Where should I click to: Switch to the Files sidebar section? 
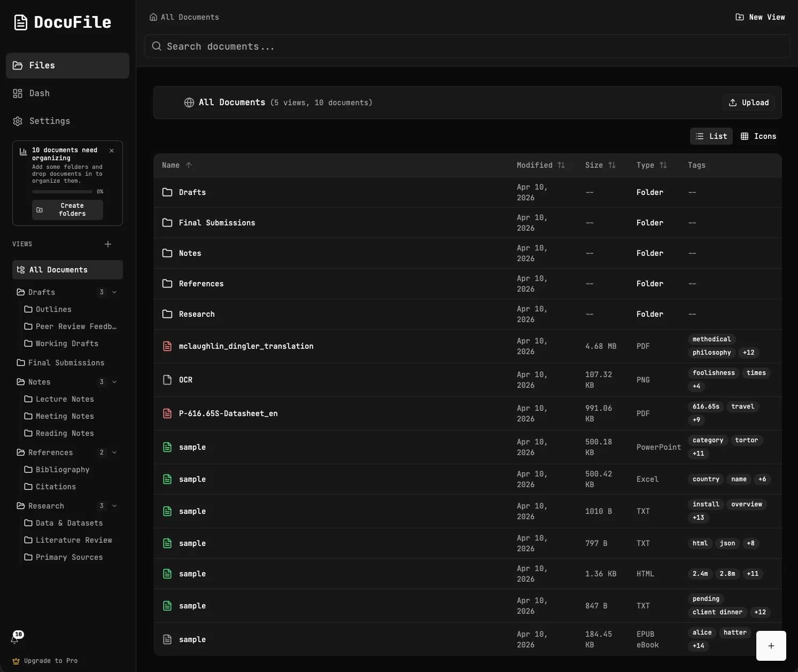click(x=67, y=65)
